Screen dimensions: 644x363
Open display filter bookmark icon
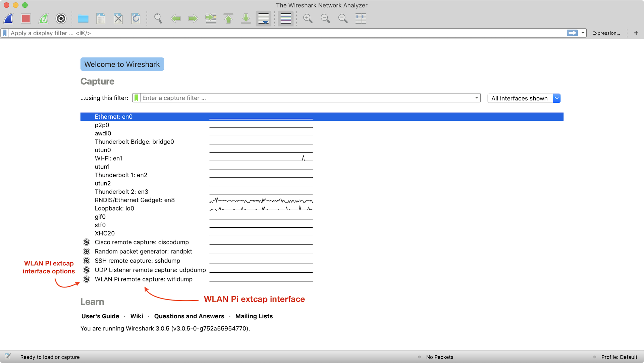tap(5, 33)
